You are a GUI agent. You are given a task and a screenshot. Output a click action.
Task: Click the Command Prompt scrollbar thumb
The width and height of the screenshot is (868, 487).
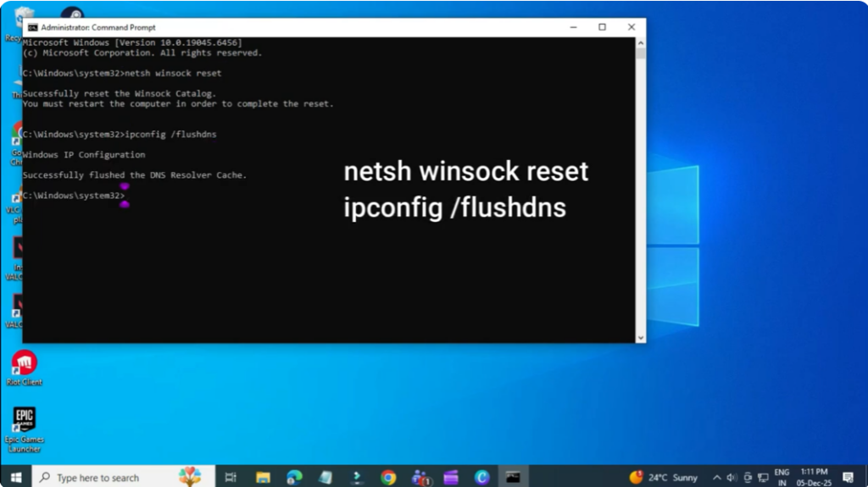641,53
